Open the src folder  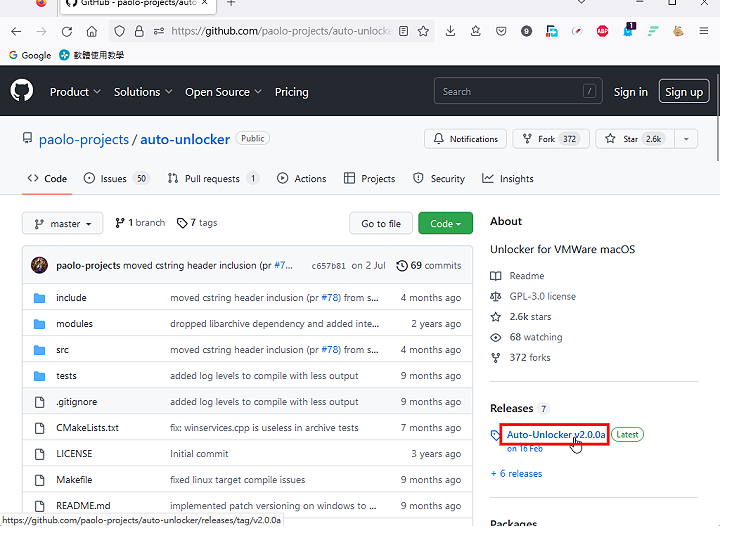(x=62, y=350)
